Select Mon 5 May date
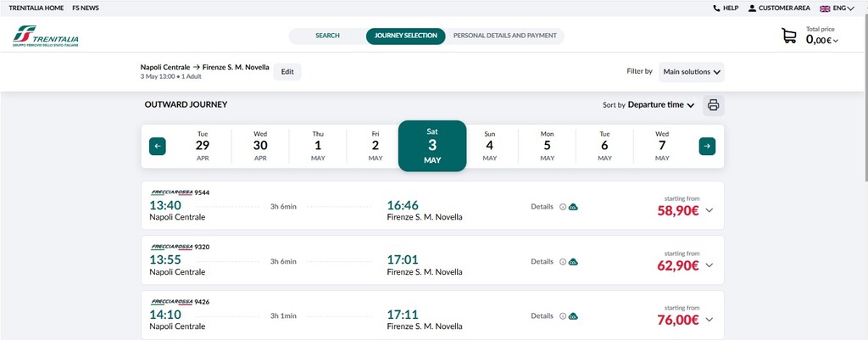The image size is (868, 340). 547,146
